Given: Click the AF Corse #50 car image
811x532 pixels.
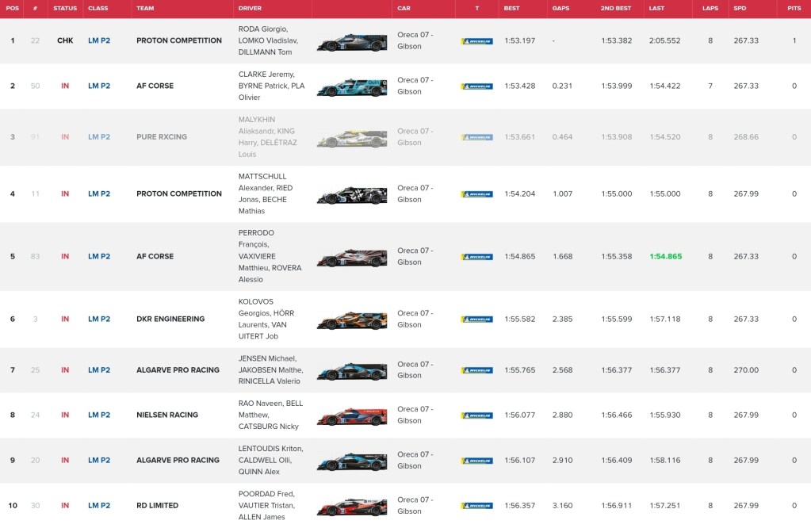Looking at the screenshot, I should point(352,87).
